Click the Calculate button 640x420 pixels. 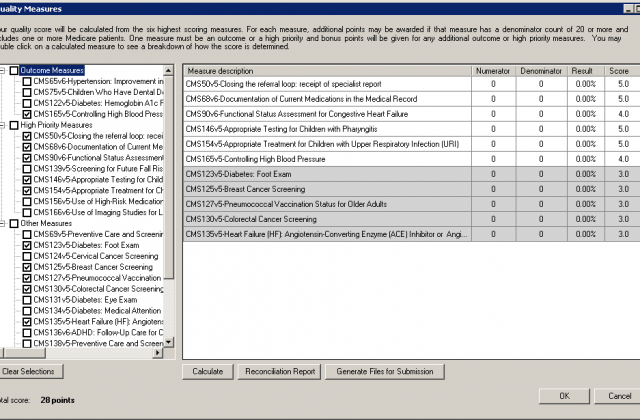208,372
